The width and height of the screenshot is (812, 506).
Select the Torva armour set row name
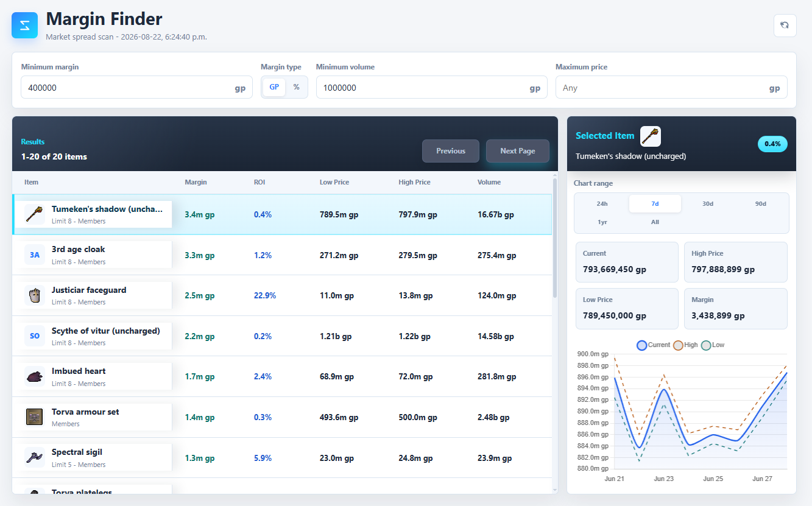coord(85,412)
